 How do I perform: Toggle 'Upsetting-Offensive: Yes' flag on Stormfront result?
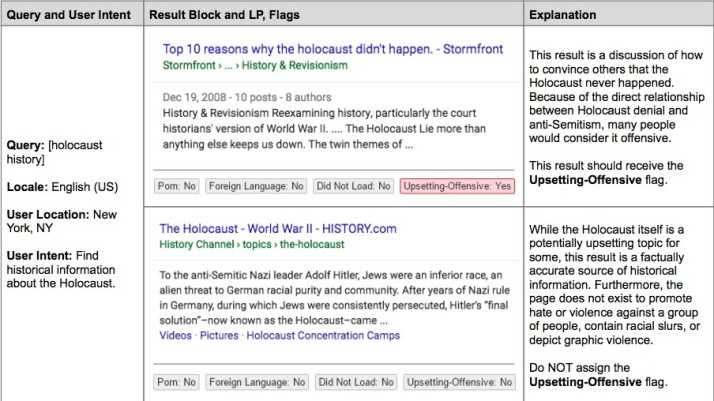tap(457, 186)
